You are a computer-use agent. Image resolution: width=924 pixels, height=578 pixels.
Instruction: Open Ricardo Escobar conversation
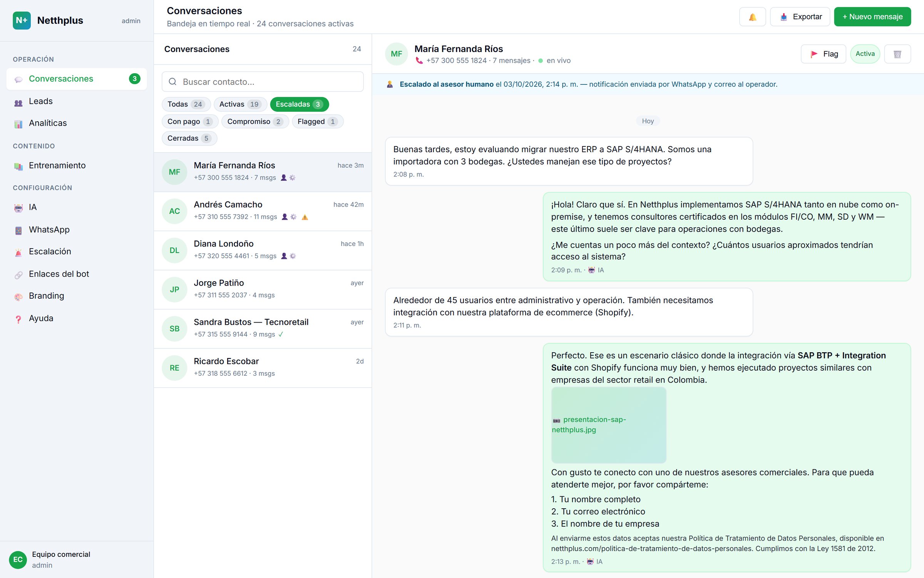coord(263,368)
